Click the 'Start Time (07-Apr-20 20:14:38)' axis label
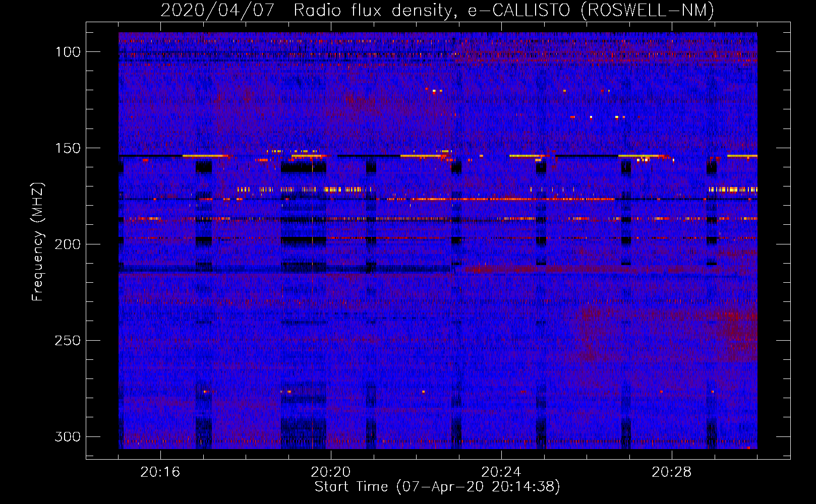This screenshot has width=816, height=504. coord(437,487)
